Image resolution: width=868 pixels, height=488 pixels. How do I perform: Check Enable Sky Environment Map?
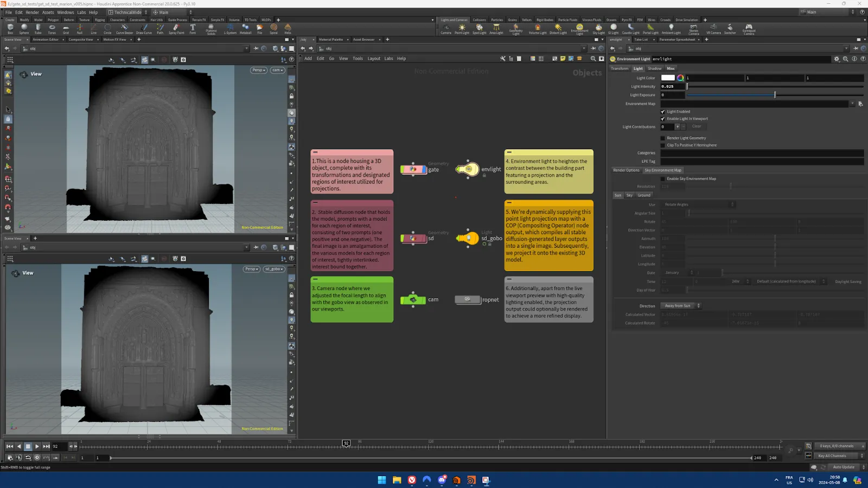[x=662, y=179]
